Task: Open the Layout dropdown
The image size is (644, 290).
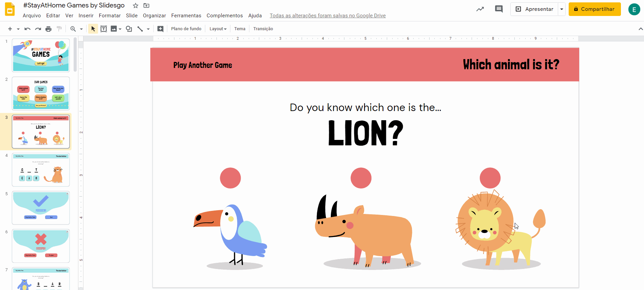Action: [218, 29]
